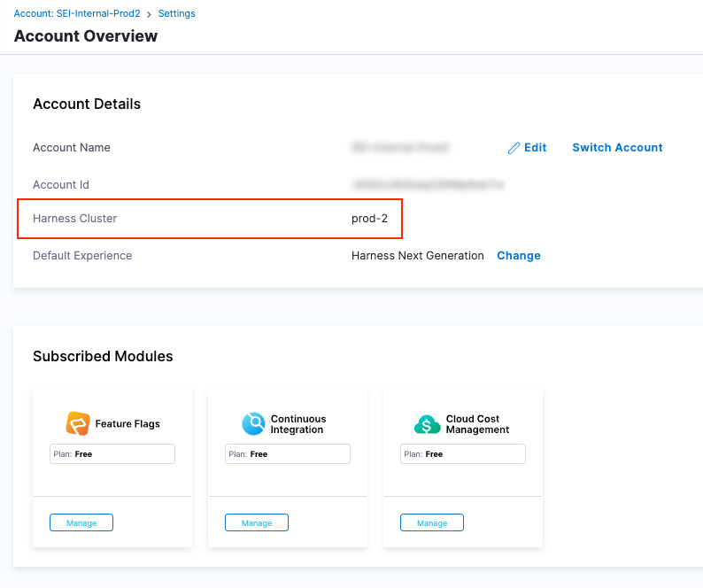
Task: Change the Default Experience setting
Action: click(518, 256)
